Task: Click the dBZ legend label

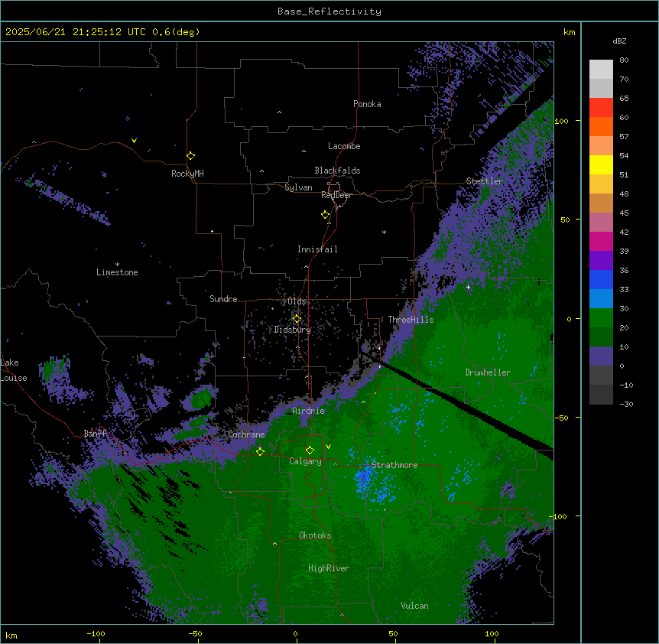Action: pos(619,41)
